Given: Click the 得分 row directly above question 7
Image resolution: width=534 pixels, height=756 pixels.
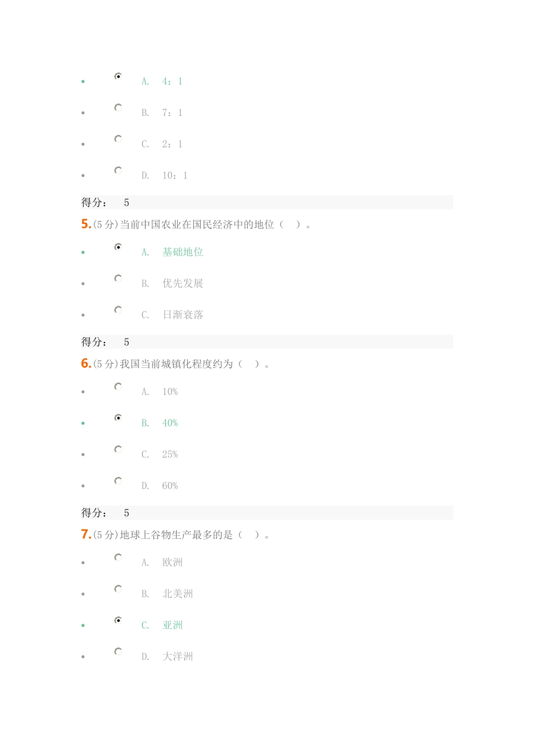Looking at the screenshot, I should point(266,513).
